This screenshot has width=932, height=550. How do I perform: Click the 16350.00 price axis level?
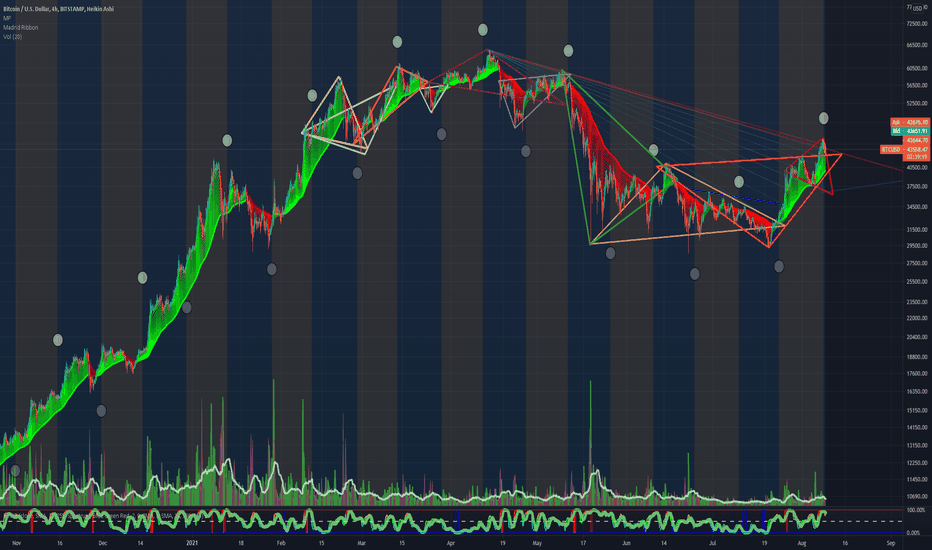(x=918, y=391)
